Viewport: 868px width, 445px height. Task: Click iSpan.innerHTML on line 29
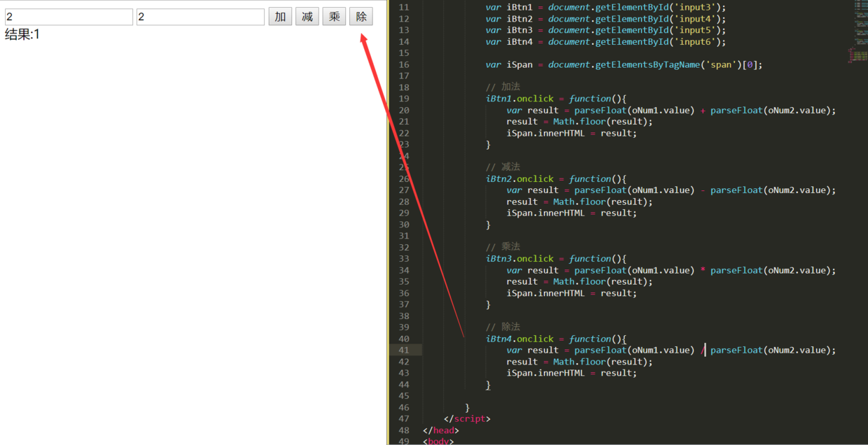point(545,213)
